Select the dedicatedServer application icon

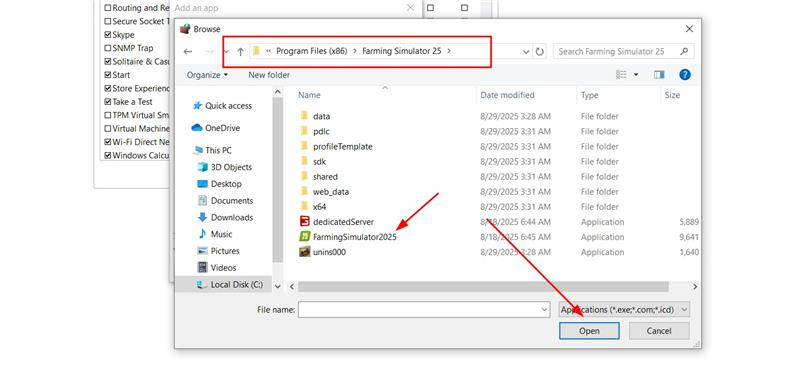(x=305, y=222)
